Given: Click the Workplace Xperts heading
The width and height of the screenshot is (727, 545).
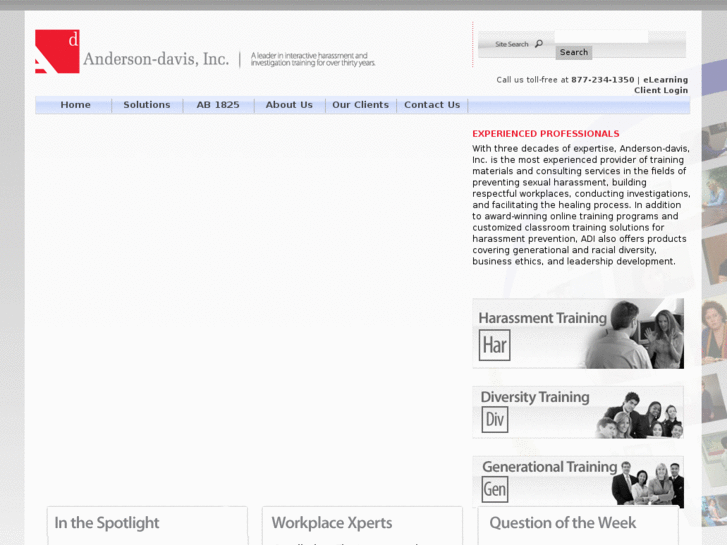Looking at the screenshot, I should point(332,523).
